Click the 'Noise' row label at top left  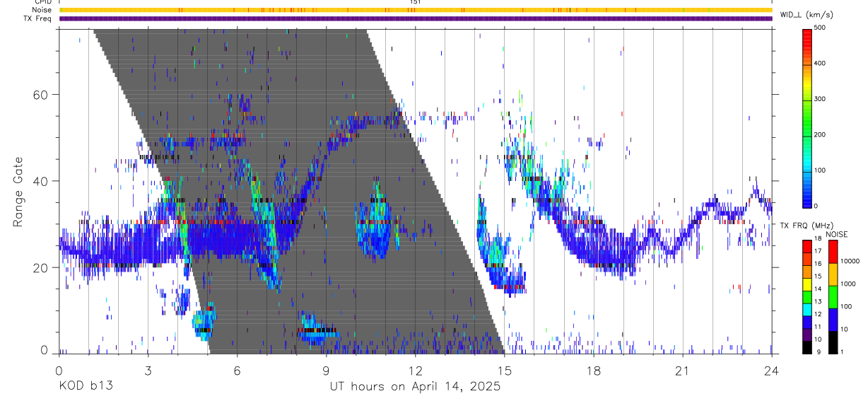click(x=42, y=10)
